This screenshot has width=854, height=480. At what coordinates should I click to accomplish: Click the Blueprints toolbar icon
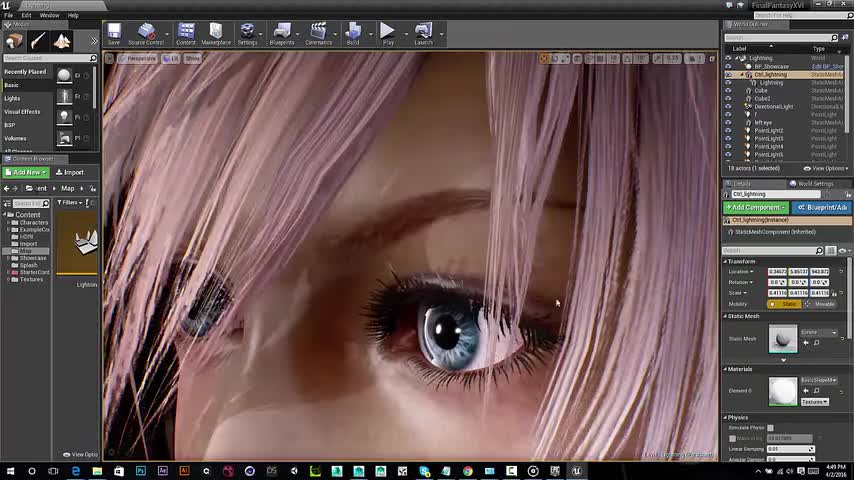click(282, 34)
